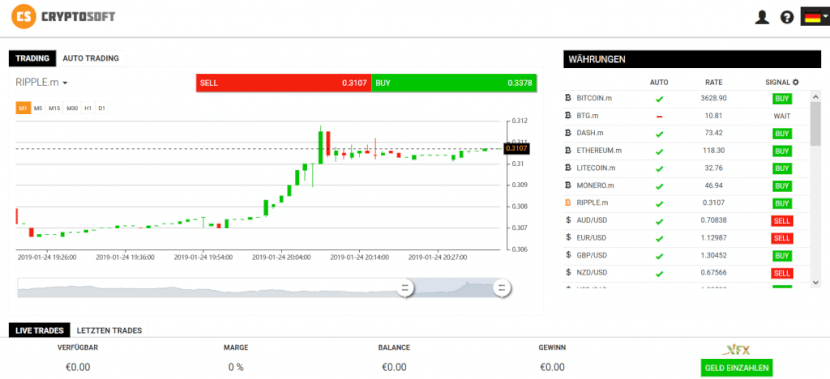830x379 pixels.
Task: Click the XFX broker logo
Action: coord(736,350)
